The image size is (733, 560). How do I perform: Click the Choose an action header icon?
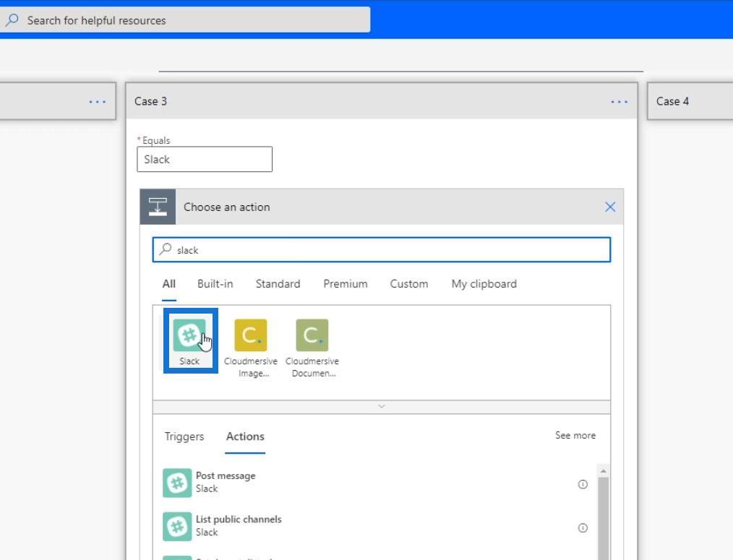(158, 207)
